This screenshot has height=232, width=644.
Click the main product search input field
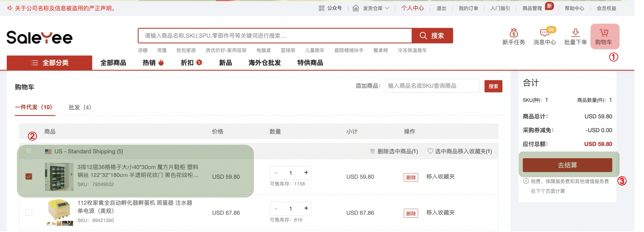(275, 36)
